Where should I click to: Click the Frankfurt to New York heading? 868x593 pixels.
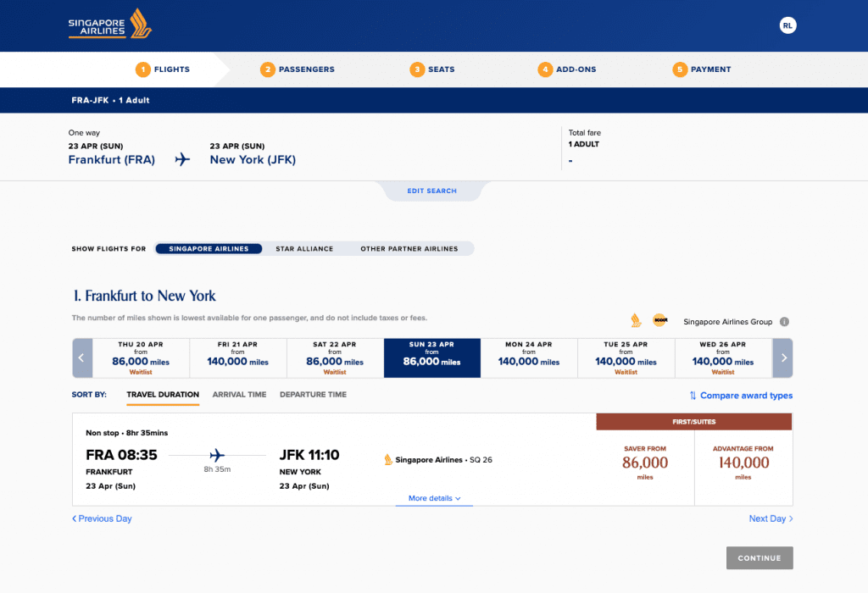pos(144,296)
